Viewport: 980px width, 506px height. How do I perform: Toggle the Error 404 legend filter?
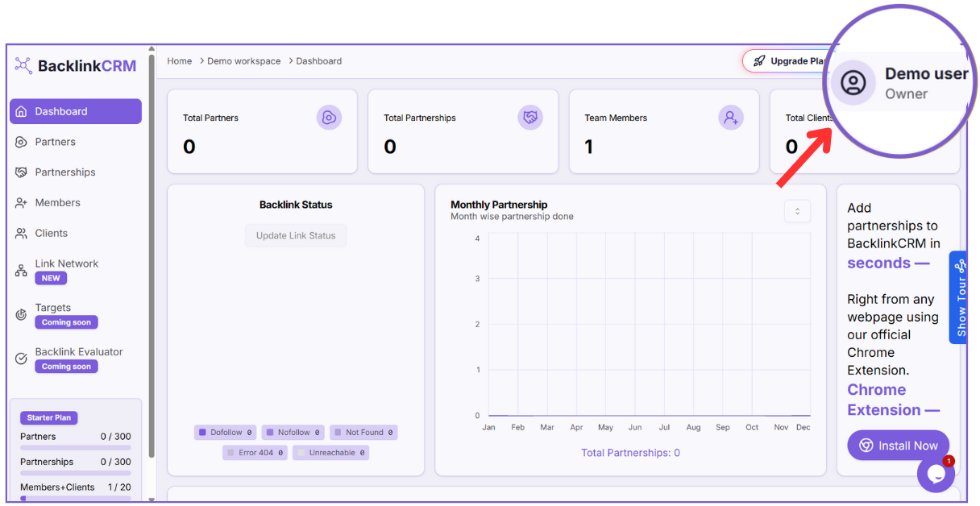255,453
